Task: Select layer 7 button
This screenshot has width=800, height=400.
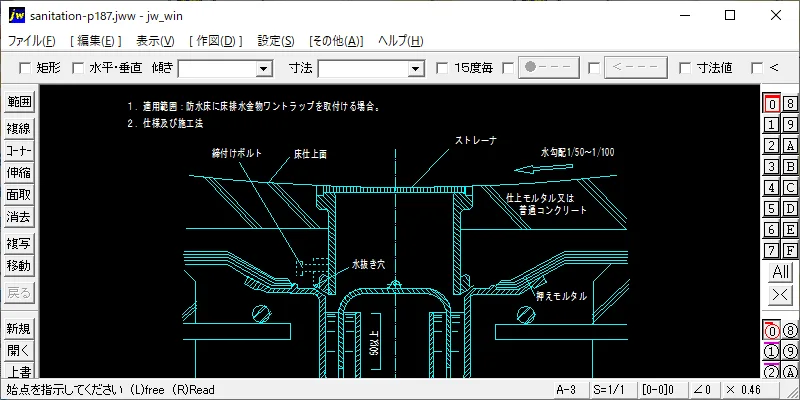Action: [771, 251]
